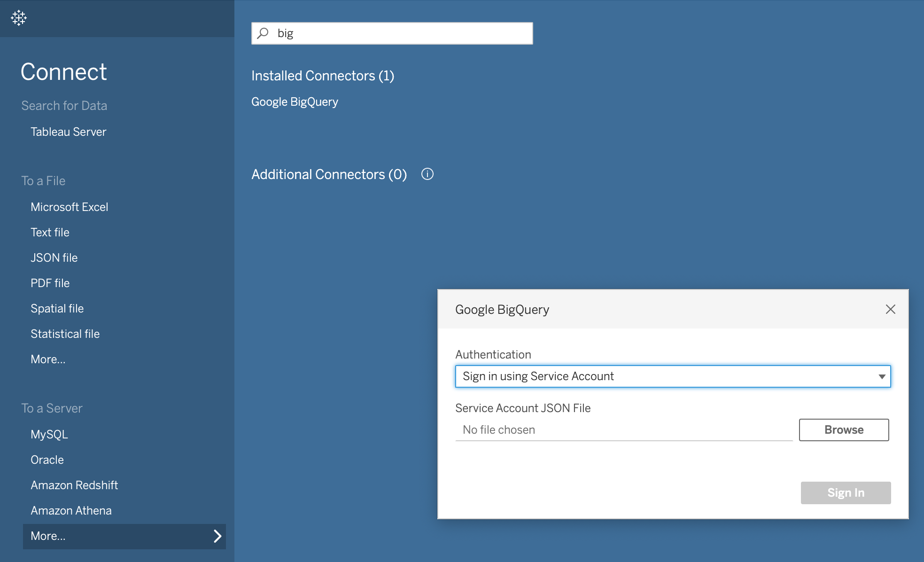Browse for a Service Account JSON file
924x562 pixels.
click(x=844, y=430)
